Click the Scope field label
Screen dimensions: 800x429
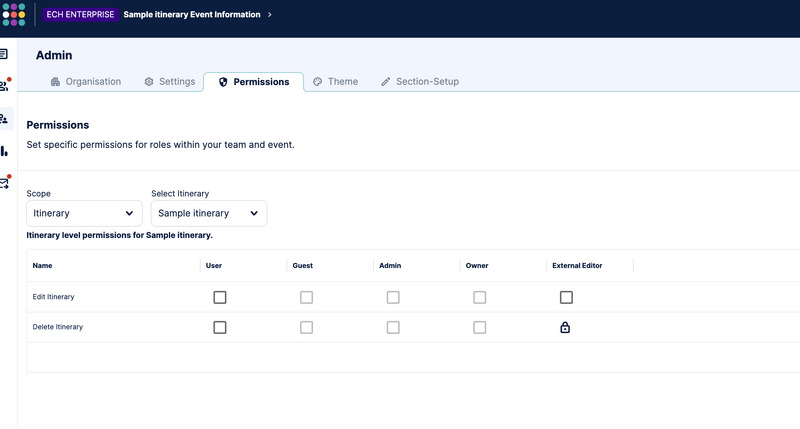[38, 194]
